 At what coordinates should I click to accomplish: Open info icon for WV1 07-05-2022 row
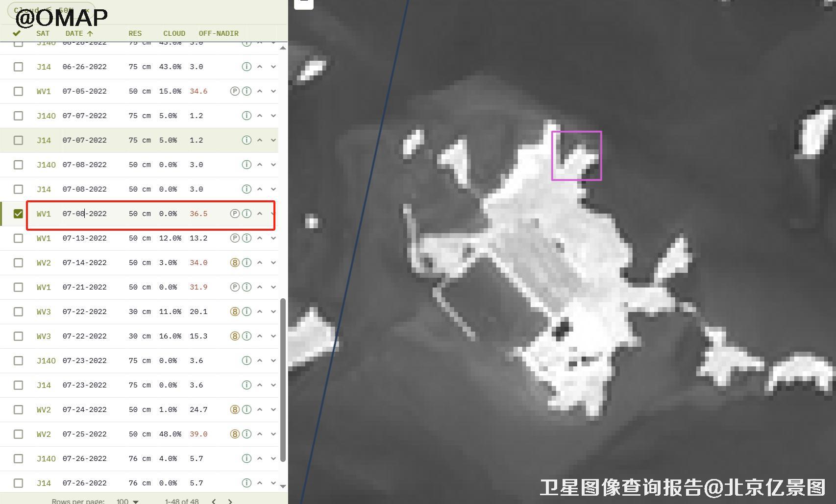[246, 91]
